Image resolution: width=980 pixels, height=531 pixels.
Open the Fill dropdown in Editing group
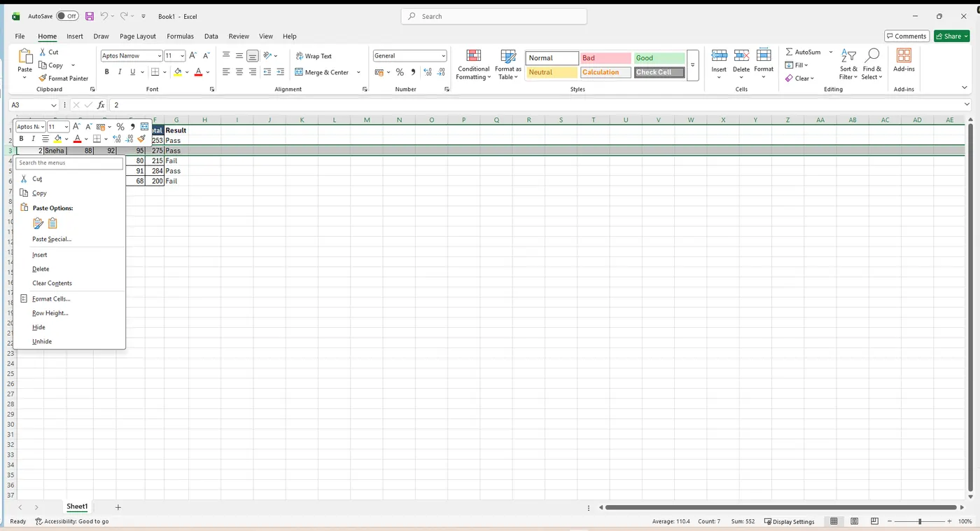797,65
